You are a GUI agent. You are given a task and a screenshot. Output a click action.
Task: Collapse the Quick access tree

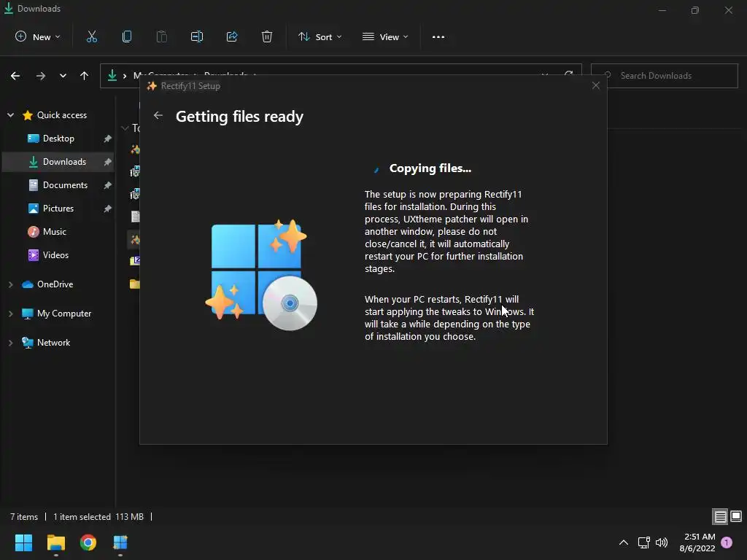pyautogui.click(x=10, y=114)
